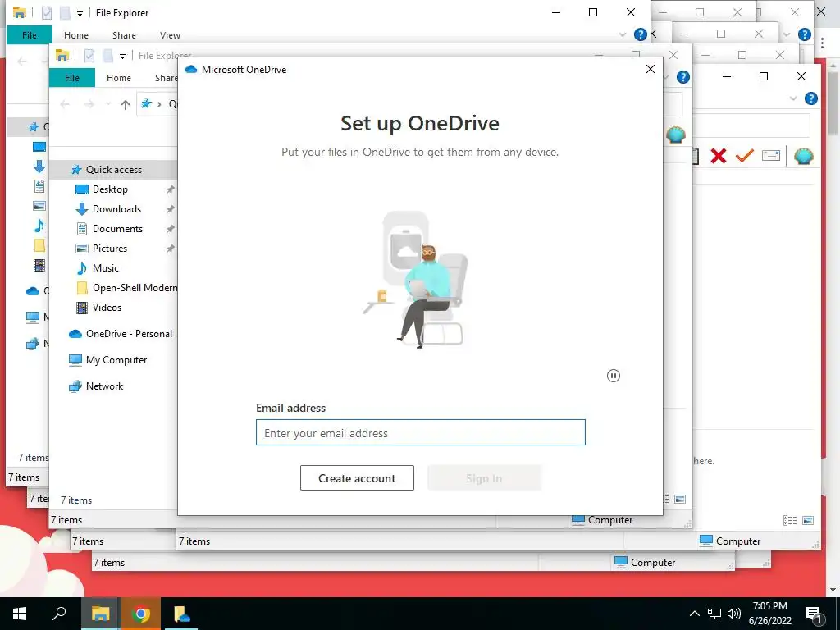This screenshot has width=840, height=630.
Task: Show hidden system tray icons
Action: coord(694,614)
